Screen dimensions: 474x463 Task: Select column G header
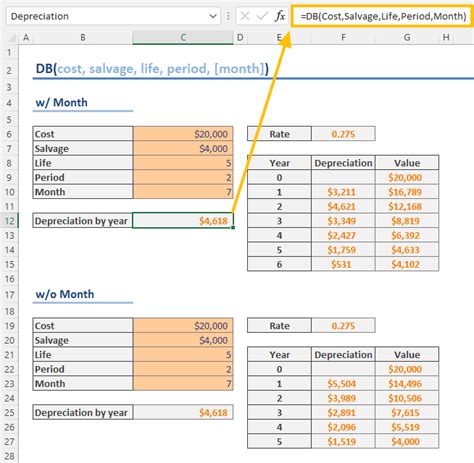pos(407,38)
